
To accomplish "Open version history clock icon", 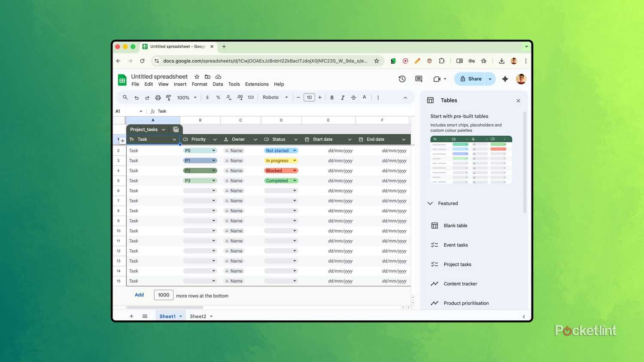I will coord(402,79).
